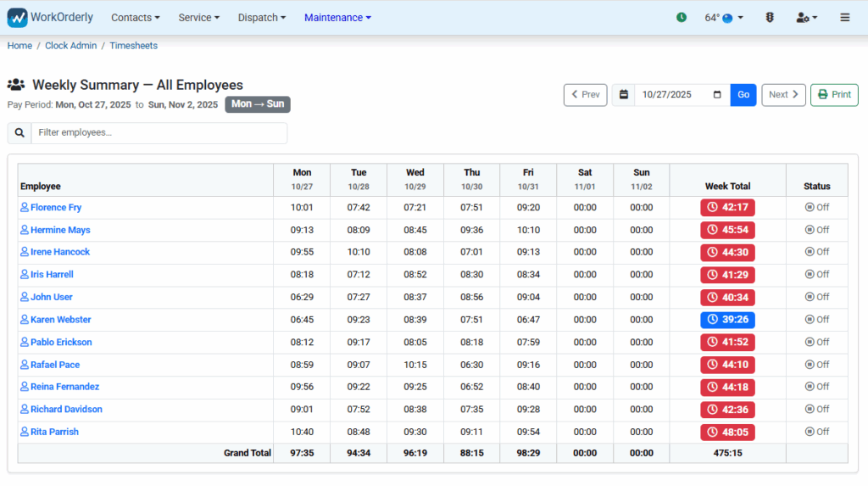Image resolution: width=868 pixels, height=486 pixels.
Task: Click Rita Parrish's 48:05 week total badge
Action: 727,432
